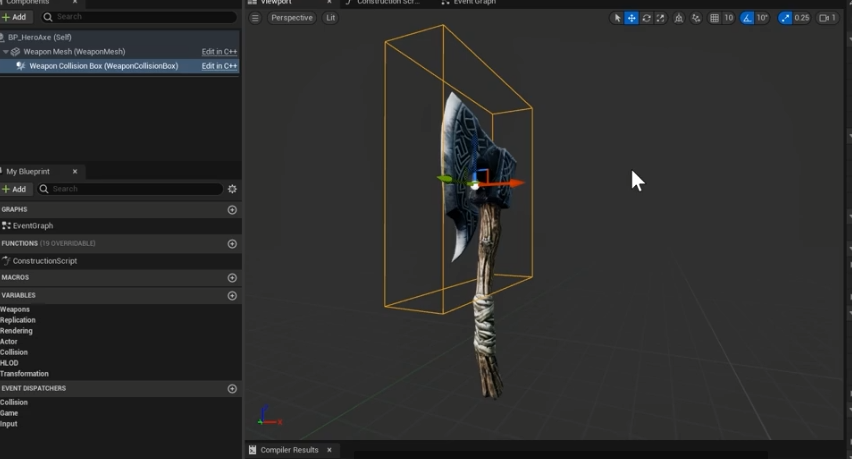The height and width of the screenshot is (459, 852).
Task: Switch to the Event Graph tab
Action: coord(474,2)
